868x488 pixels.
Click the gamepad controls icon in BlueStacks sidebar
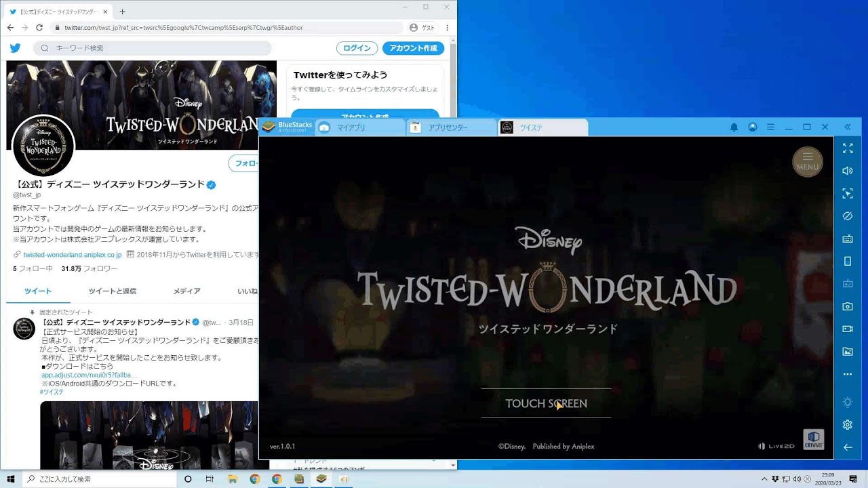point(847,283)
